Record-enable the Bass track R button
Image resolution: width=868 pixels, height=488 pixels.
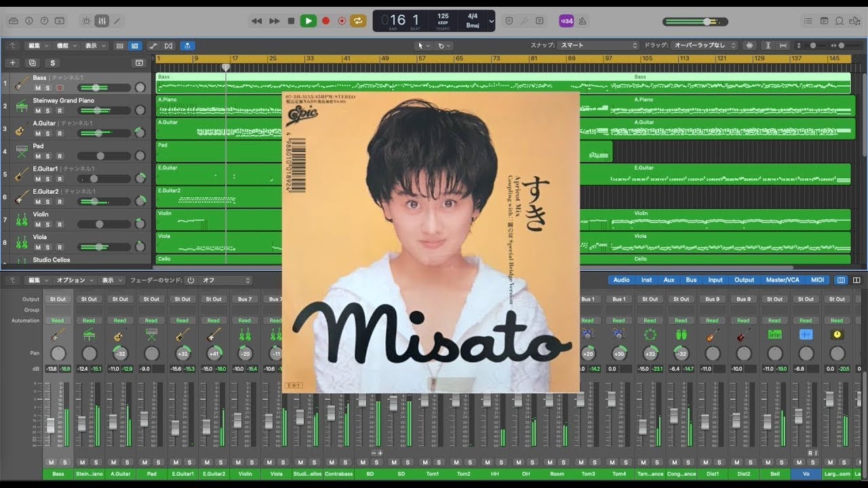60,88
